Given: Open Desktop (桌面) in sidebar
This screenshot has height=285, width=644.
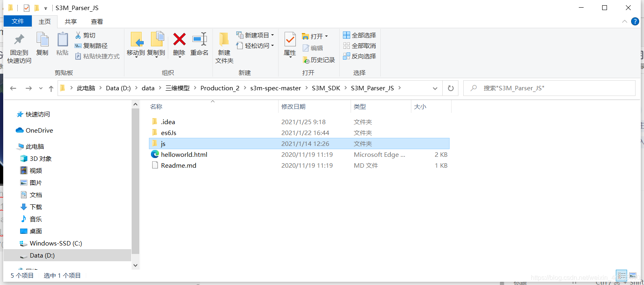Looking at the screenshot, I should tap(31, 231).
